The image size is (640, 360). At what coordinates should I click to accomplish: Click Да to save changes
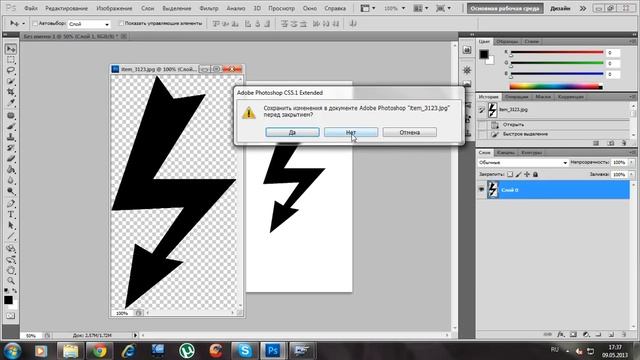click(x=292, y=132)
